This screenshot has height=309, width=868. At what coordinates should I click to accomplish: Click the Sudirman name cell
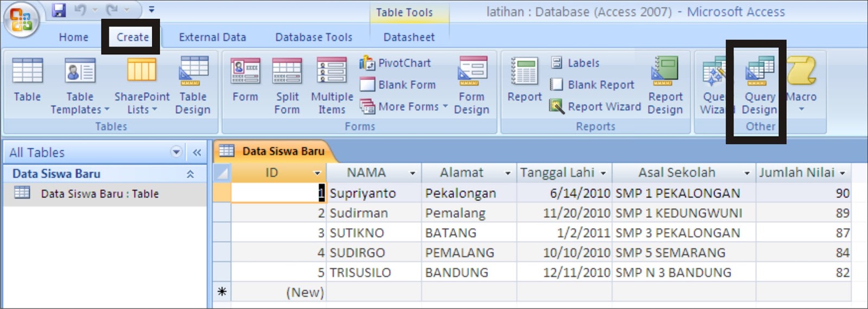point(374,213)
